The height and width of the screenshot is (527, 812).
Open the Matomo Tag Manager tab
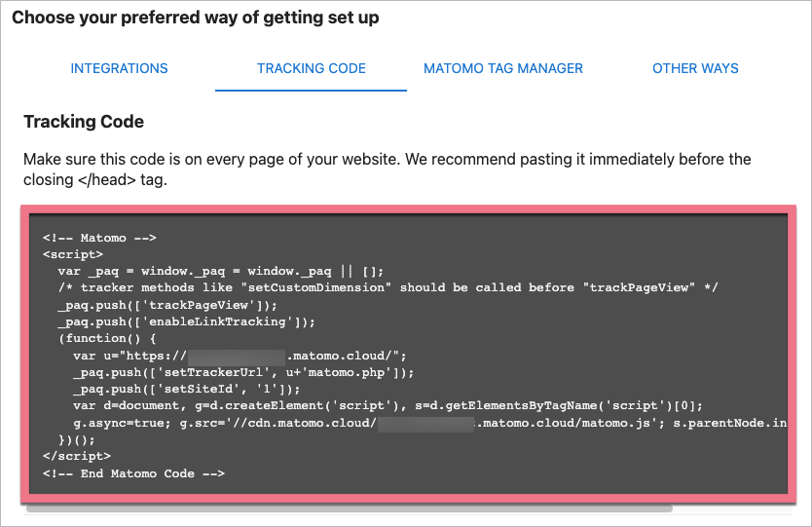click(x=503, y=68)
